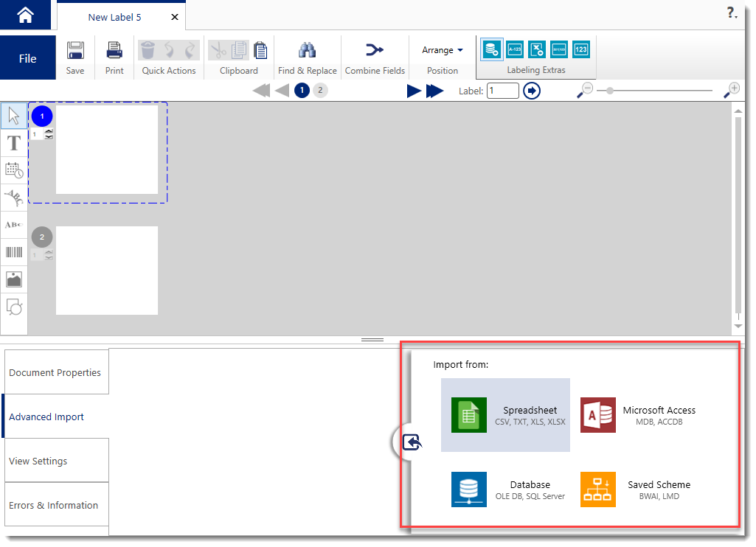Click the Save disk icon
Image resolution: width=756 pixels, height=547 pixels.
(x=75, y=51)
